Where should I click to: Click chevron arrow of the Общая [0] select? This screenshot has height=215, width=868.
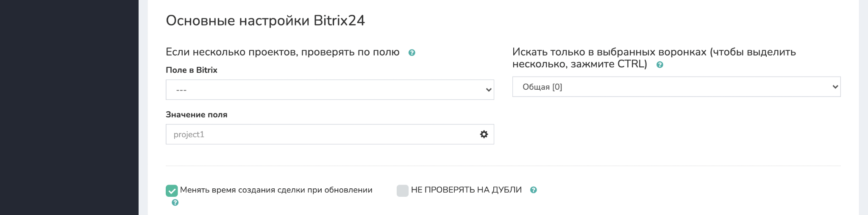(x=835, y=87)
